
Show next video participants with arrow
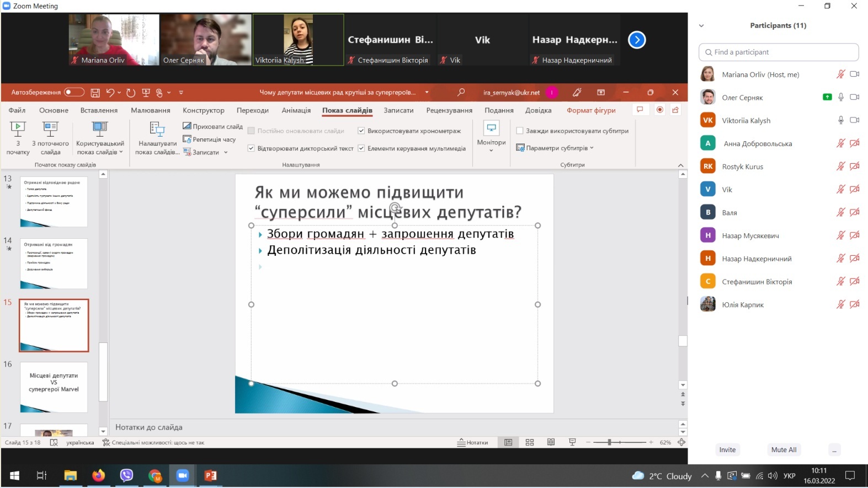click(x=637, y=40)
